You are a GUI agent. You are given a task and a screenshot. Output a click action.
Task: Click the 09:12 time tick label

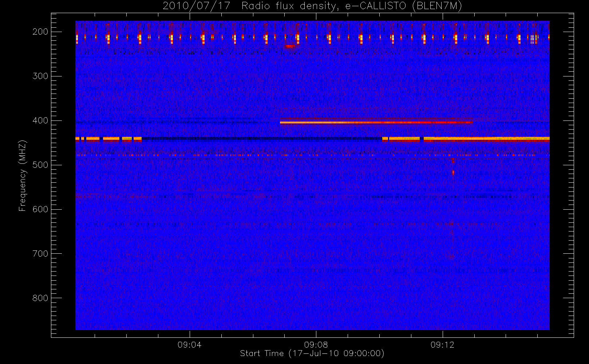[442, 345]
